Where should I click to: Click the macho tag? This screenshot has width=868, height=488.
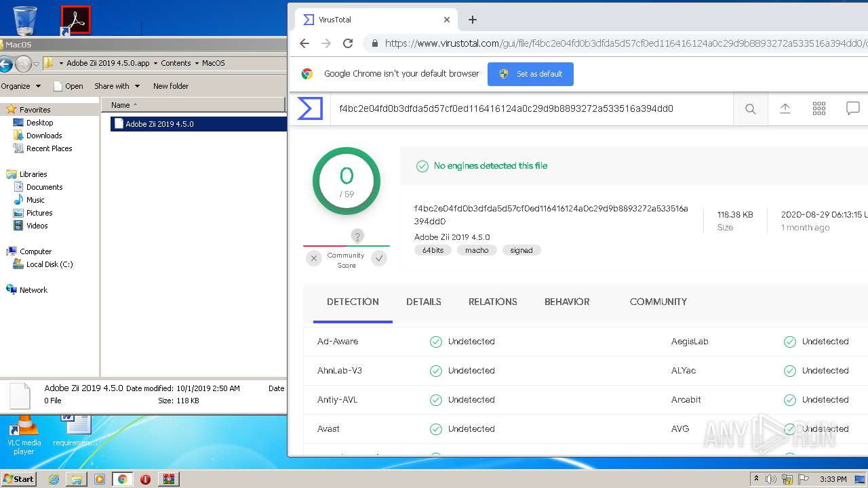[x=477, y=250]
